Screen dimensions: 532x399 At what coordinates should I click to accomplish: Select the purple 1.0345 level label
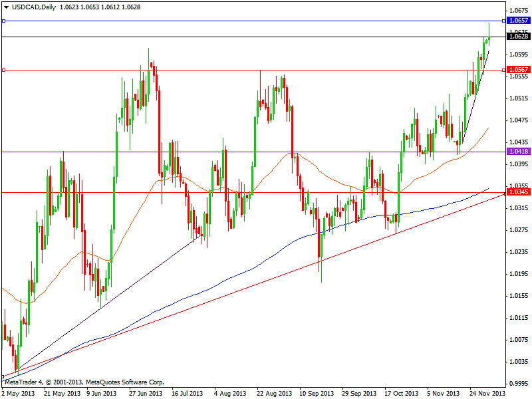click(518, 192)
